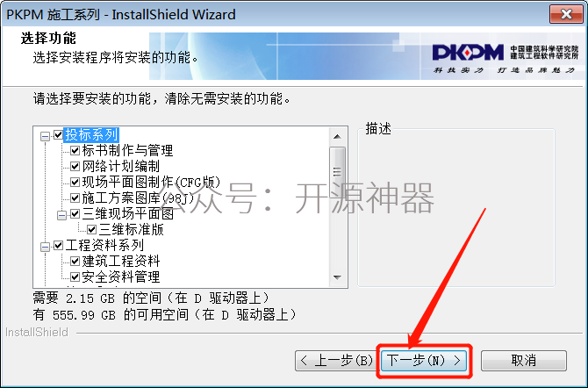Click the feature list scroll up arrow
588x388 pixels.
point(337,137)
